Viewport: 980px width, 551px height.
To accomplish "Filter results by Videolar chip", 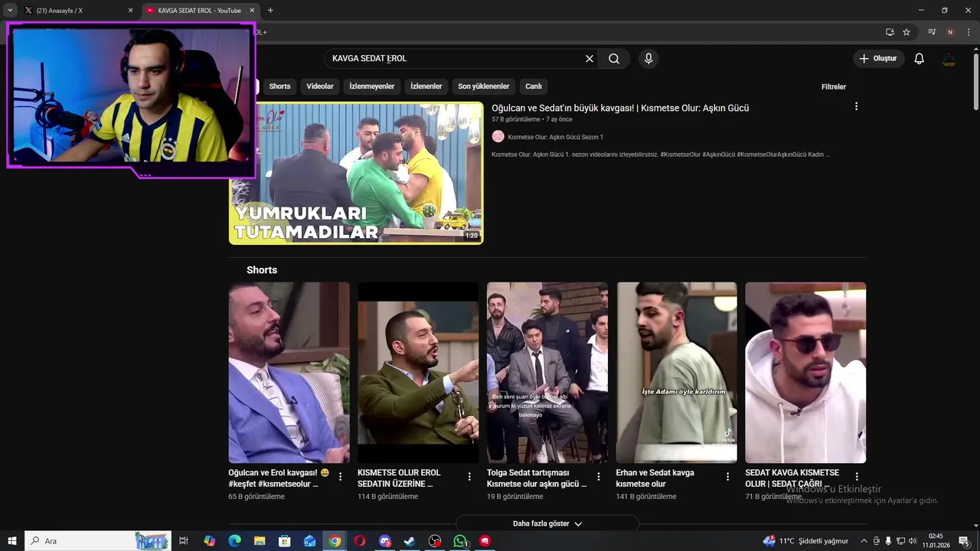I will pos(320,86).
